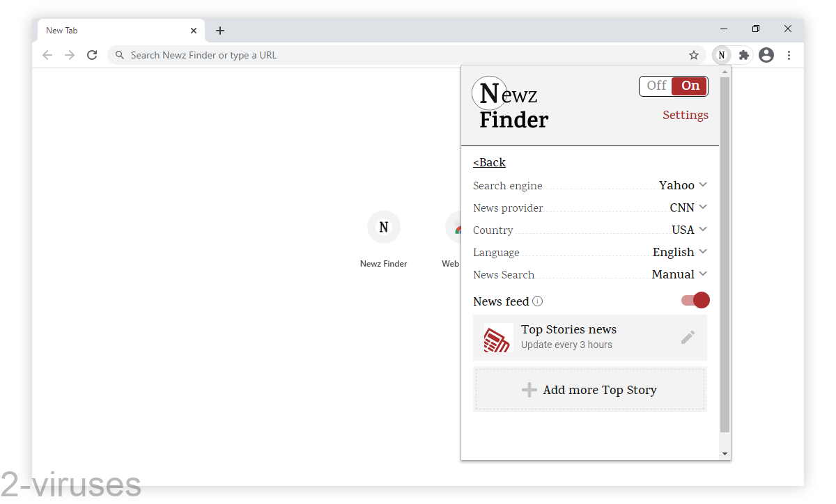This screenshot has width=836, height=504.
Task: Click the forward navigation arrow
Action: (x=69, y=54)
